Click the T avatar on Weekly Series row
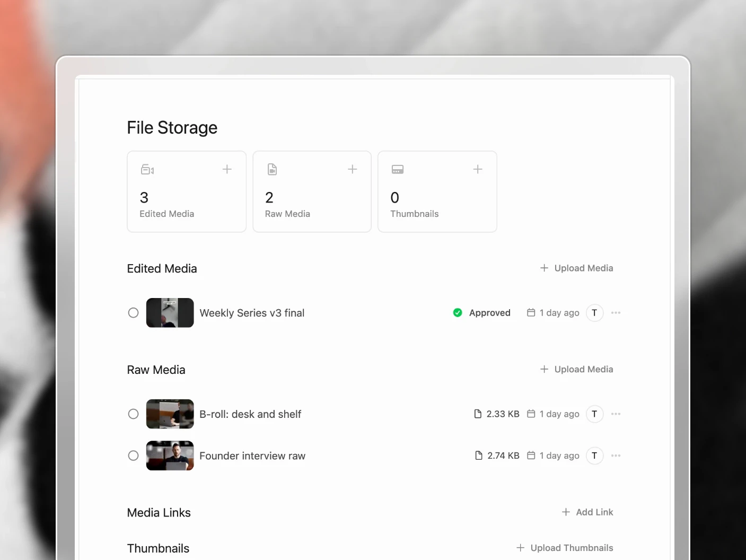This screenshot has width=746, height=560. 594,313
